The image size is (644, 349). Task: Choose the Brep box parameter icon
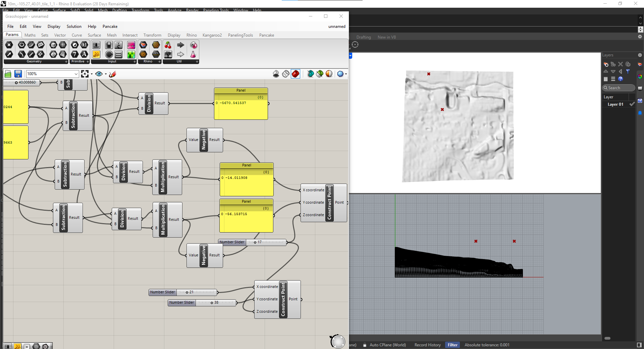[53, 45]
